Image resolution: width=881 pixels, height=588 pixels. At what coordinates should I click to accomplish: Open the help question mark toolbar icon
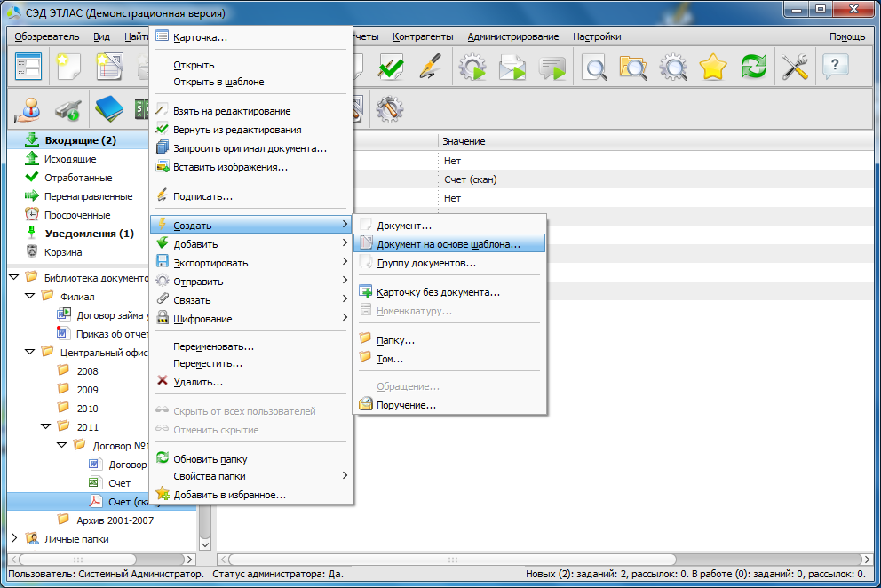[x=836, y=68]
